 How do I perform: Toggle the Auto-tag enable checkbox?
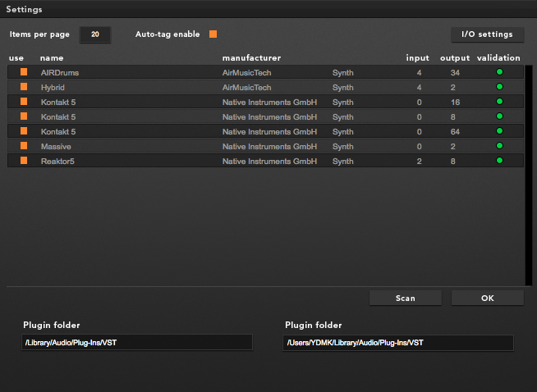[213, 34]
